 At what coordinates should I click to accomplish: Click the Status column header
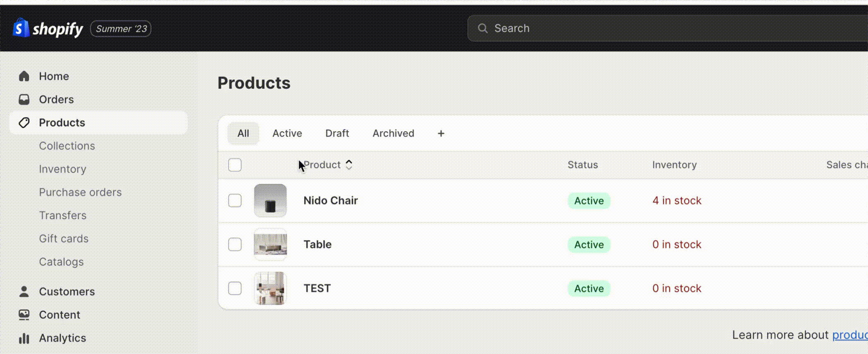tap(582, 165)
